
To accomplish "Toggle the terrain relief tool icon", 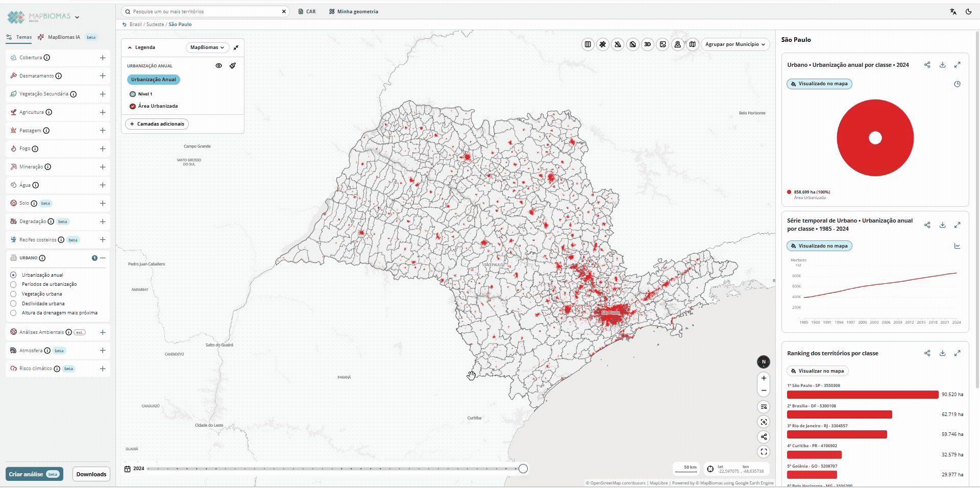I will click(618, 44).
